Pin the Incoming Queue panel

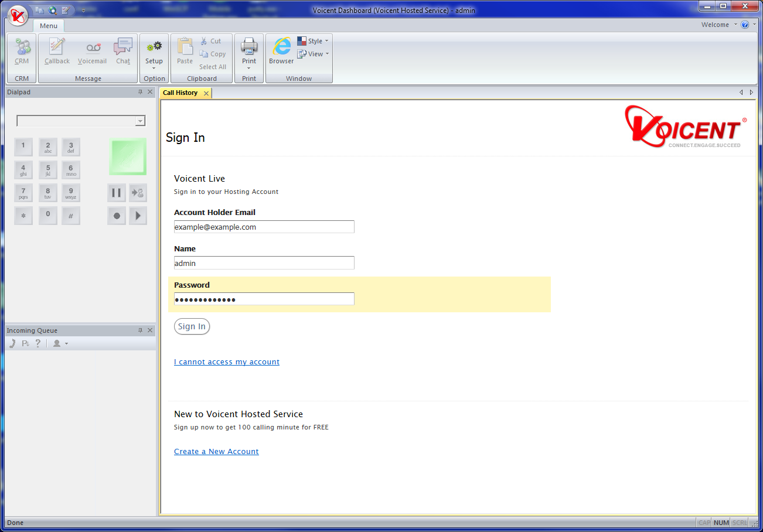pos(140,330)
